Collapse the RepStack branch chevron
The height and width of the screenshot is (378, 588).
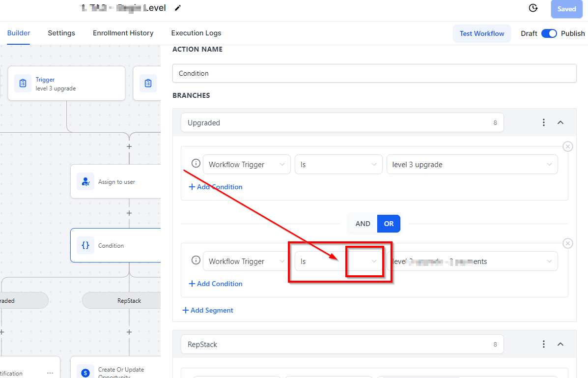pyautogui.click(x=560, y=344)
